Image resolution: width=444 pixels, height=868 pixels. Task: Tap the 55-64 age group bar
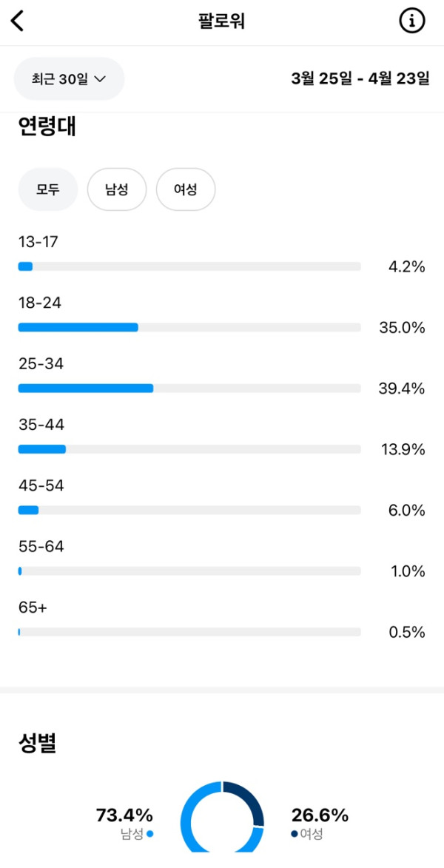click(x=189, y=571)
